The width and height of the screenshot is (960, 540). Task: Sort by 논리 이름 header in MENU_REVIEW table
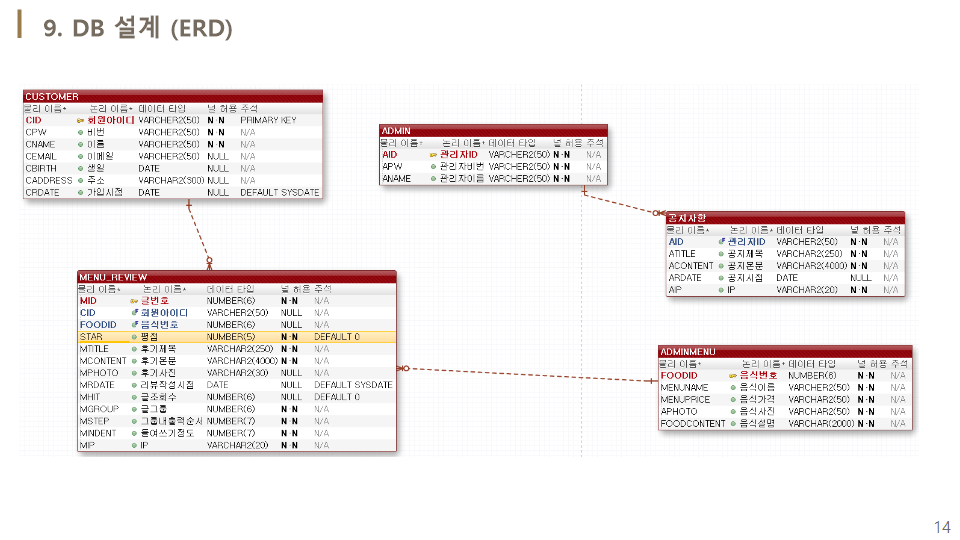[164, 289]
